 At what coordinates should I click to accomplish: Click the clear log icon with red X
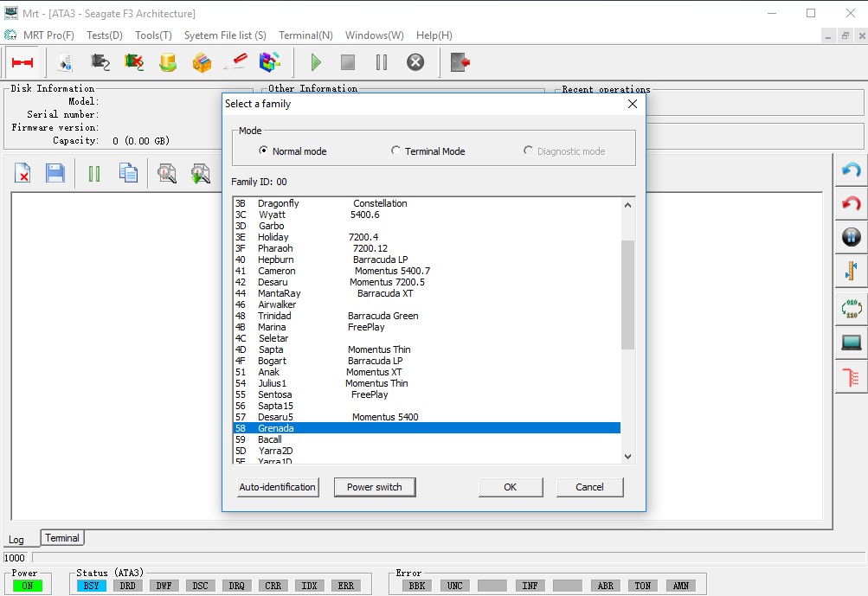point(23,173)
